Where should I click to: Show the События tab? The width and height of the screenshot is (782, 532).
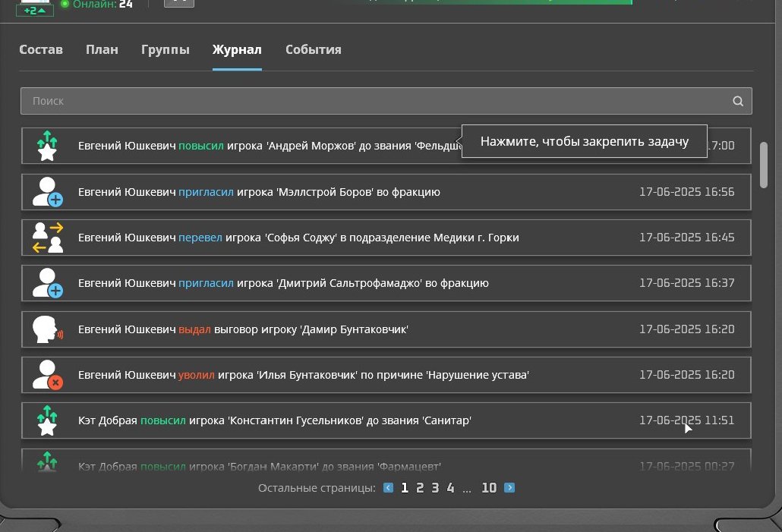click(x=314, y=50)
